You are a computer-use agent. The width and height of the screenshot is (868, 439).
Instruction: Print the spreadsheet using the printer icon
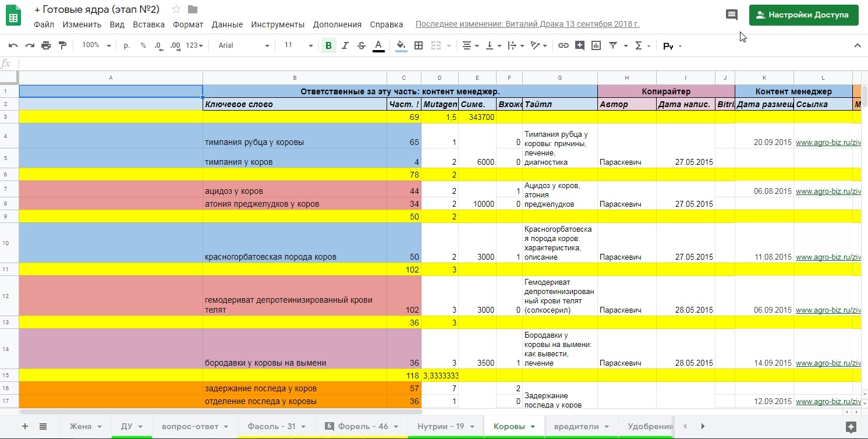pyautogui.click(x=46, y=45)
